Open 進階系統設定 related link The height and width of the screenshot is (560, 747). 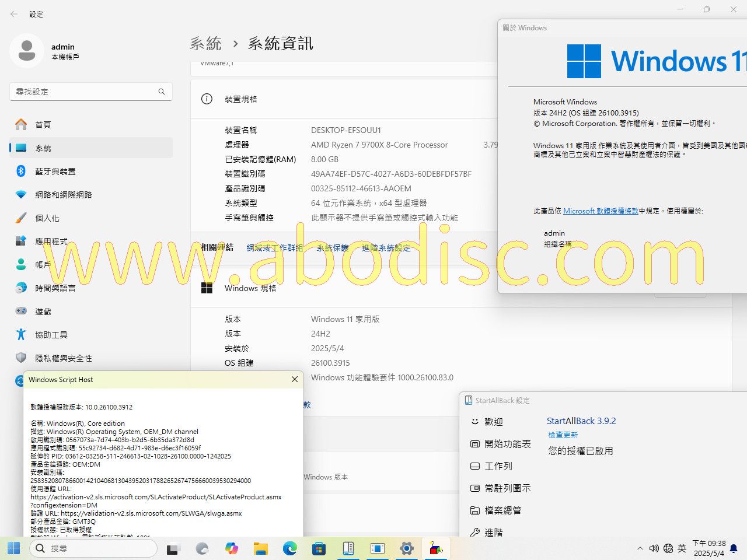tap(386, 248)
